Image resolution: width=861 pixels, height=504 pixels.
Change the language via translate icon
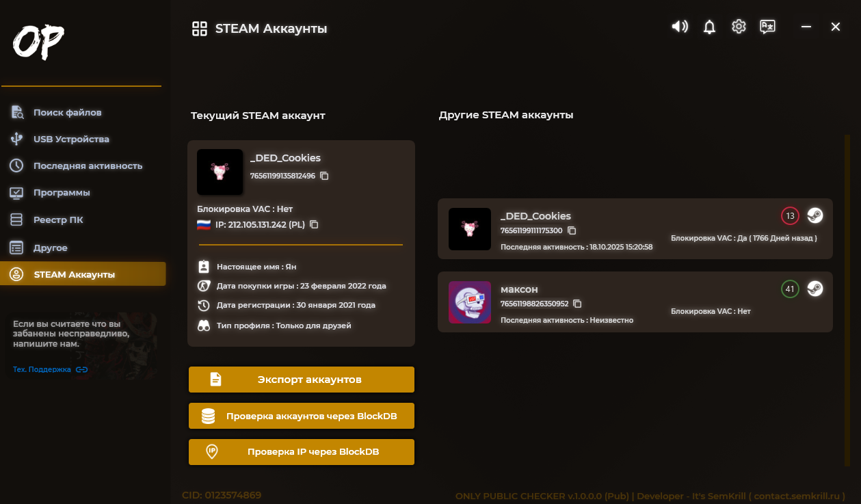coord(767,27)
